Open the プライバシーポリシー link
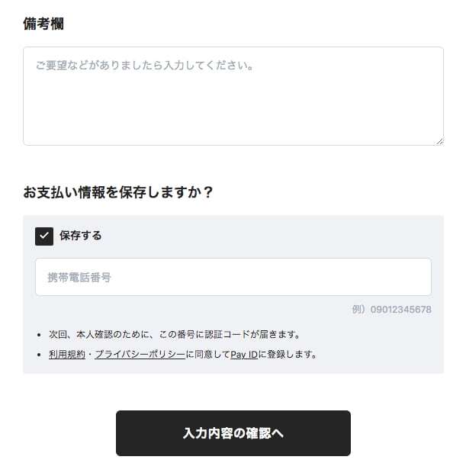 coord(140,355)
